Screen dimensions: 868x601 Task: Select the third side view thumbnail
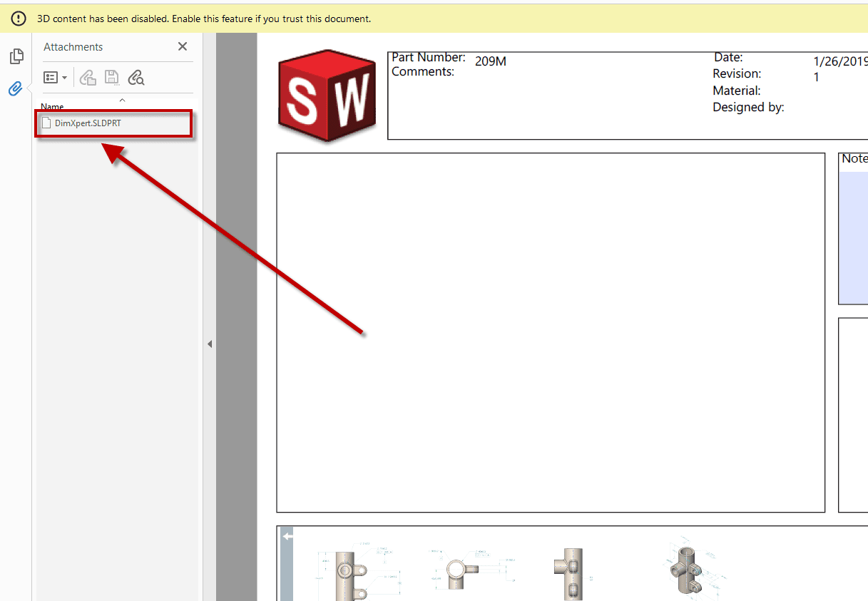tap(572, 574)
